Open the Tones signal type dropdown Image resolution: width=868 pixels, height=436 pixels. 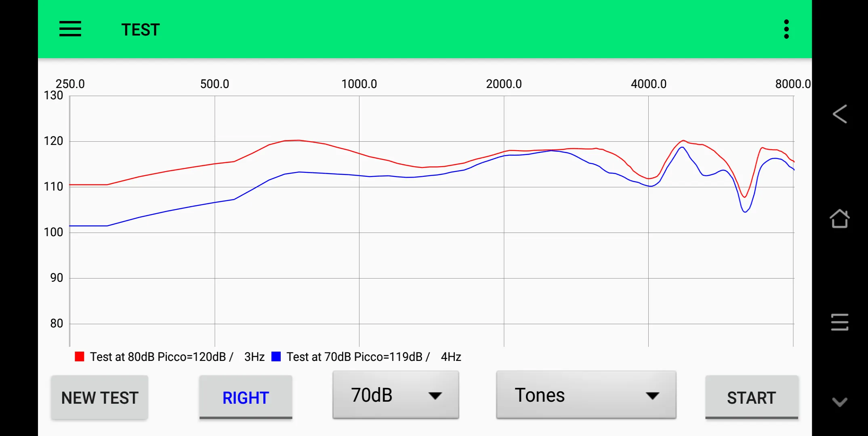tap(586, 395)
